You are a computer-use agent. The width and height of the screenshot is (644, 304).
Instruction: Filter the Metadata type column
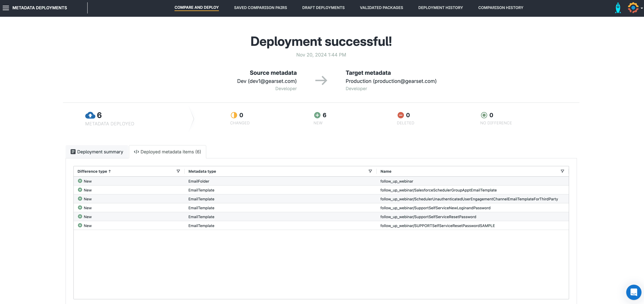pos(370,171)
